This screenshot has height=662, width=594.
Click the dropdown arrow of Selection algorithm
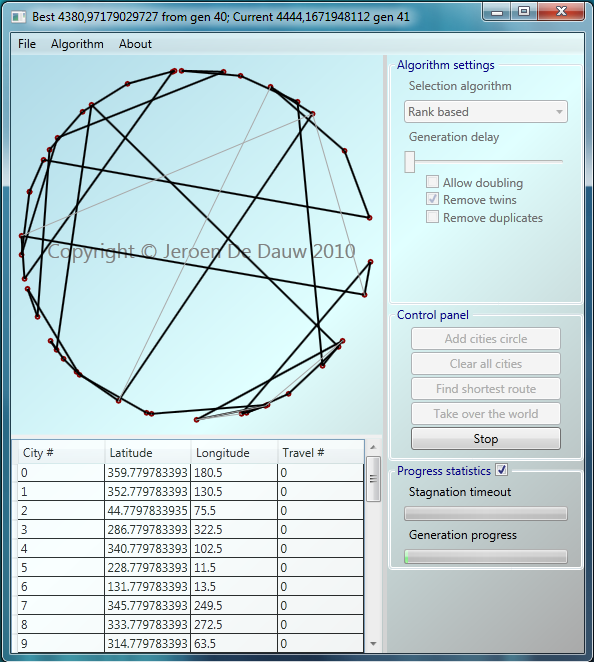tap(559, 112)
